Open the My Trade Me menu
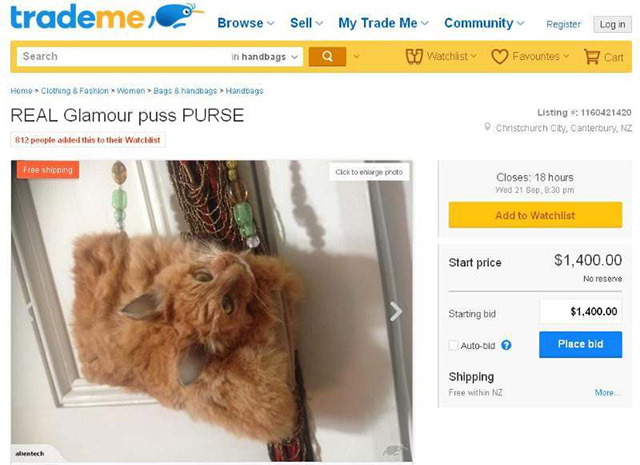640x465 pixels. click(383, 23)
